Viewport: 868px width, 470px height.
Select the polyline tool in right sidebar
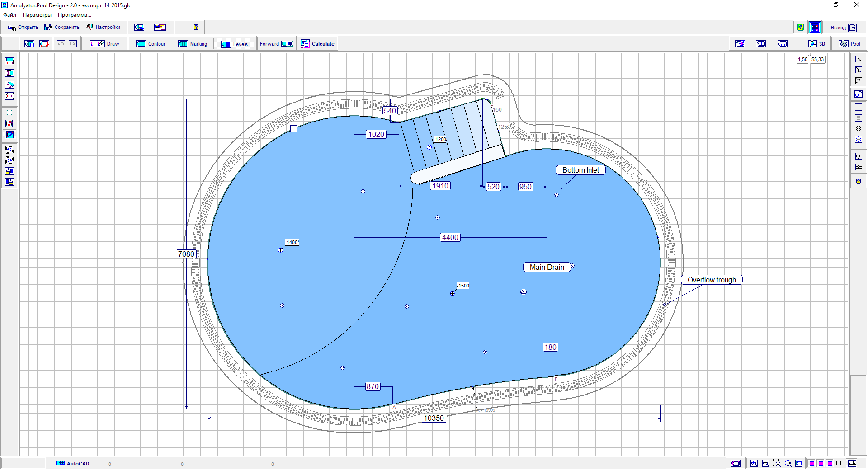click(859, 70)
